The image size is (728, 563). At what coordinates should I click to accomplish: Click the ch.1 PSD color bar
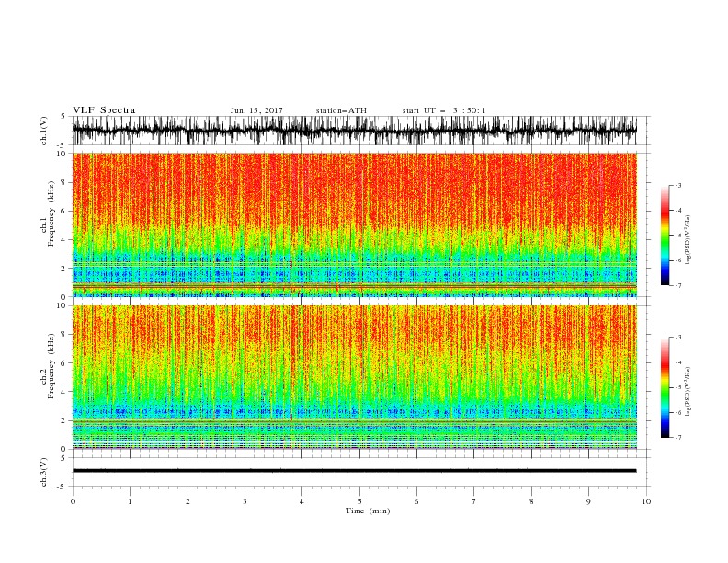[x=665, y=236]
